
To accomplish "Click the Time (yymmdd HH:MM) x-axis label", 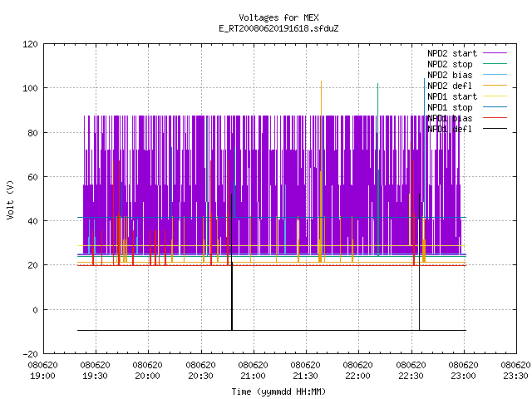I will point(278,392).
